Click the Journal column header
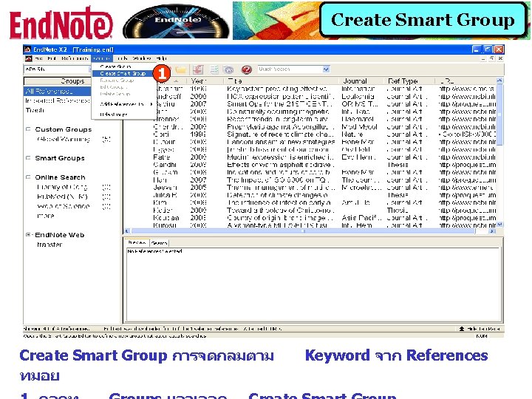The width and height of the screenshot is (532, 399). click(x=354, y=81)
